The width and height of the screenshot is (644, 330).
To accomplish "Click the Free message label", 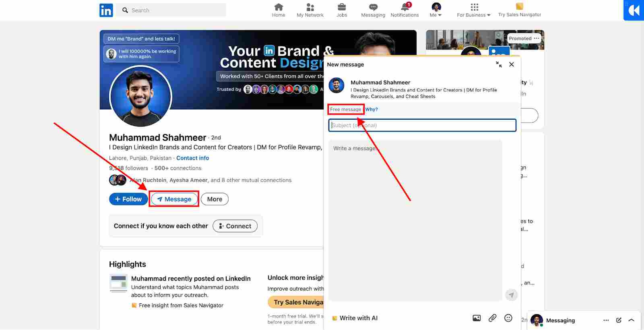I will click(x=345, y=110).
